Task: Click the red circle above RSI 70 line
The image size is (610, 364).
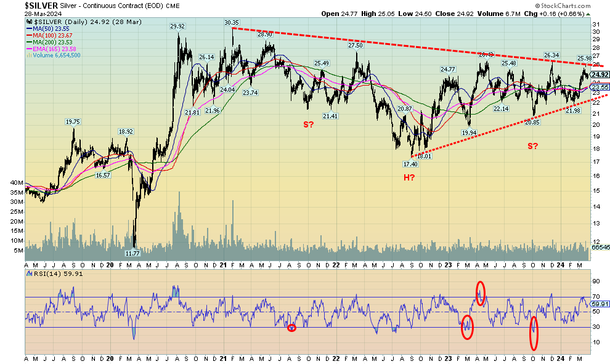Action: (x=481, y=292)
